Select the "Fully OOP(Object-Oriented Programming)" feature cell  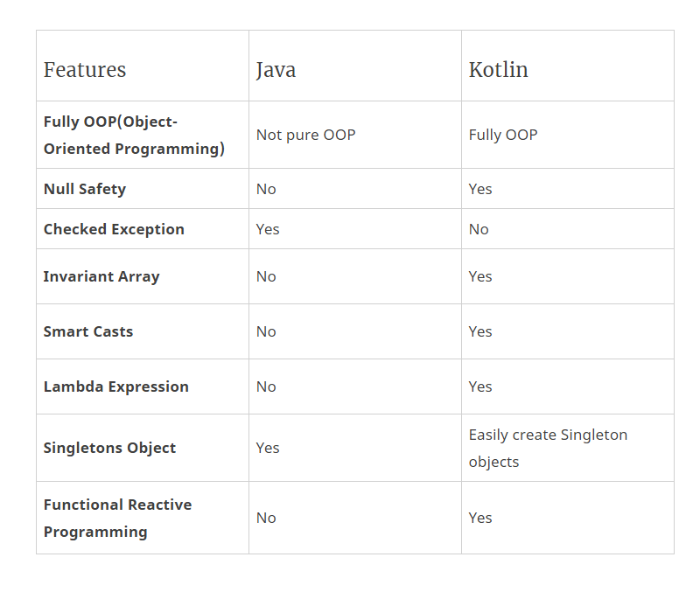pyautogui.click(x=134, y=135)
